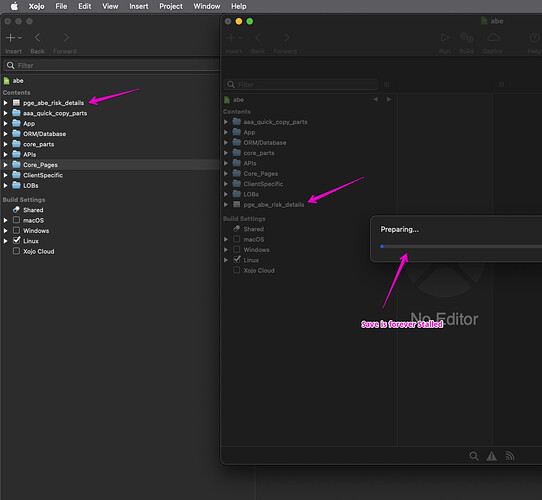Image resolution: width=542 pixels, height=500 pixels.
Task: Select aaa_quick_copy_parts folder icon in left window
Action: [16, 113]
